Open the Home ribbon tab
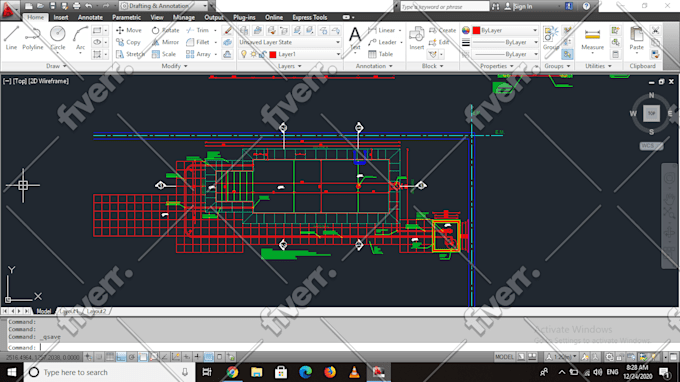This screenshot has height=382, width=680. (36, 17)
